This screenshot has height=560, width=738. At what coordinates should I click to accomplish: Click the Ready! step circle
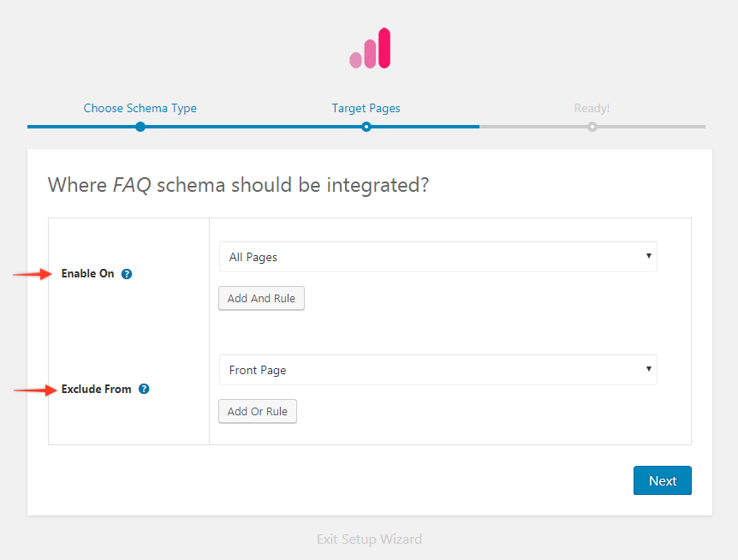(592, 127)
